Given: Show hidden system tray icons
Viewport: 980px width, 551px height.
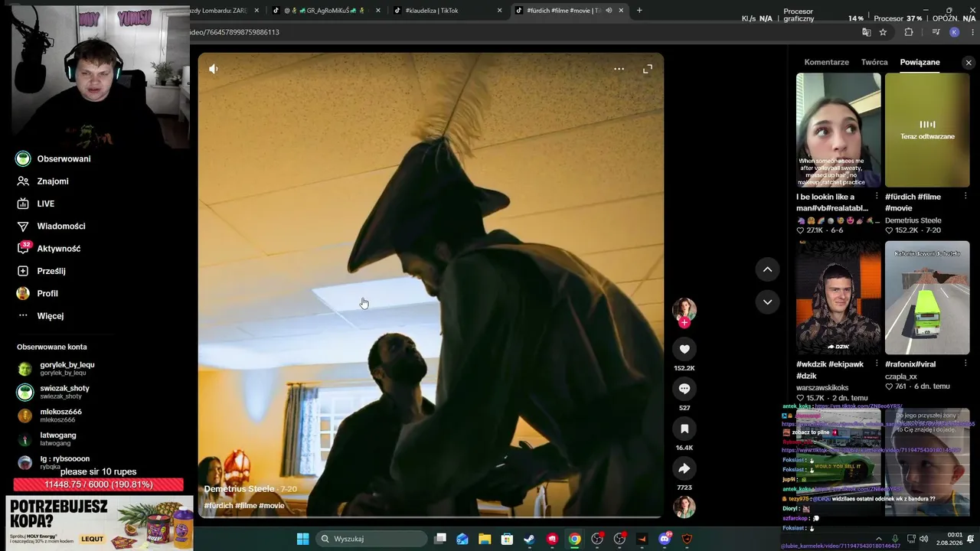Looking at the screenshot, I should (878, 539).
